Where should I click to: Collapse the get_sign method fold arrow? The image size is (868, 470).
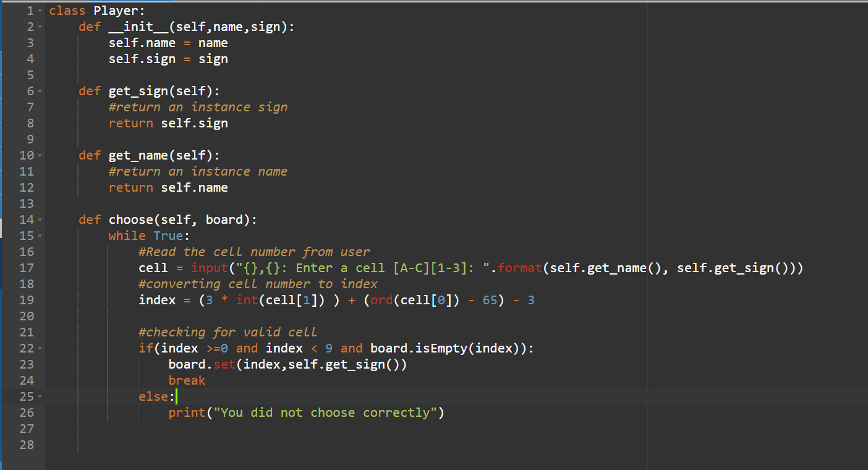tap(38, 90)
